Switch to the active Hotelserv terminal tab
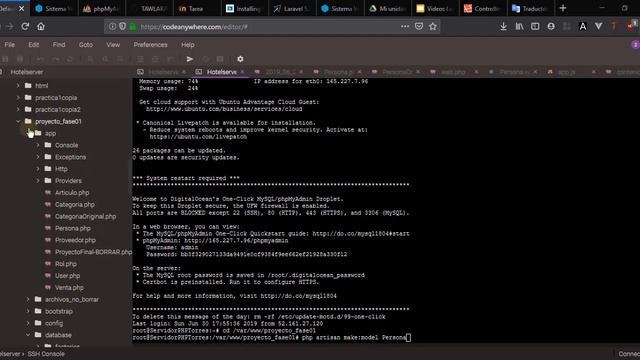The height and width of the screenshot is (360, 640). [x=221, y=72]
